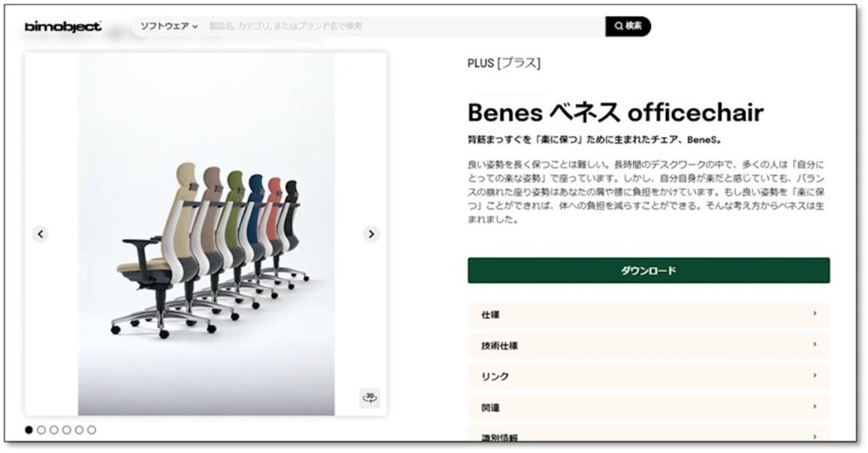Expand the 関連 section
This screenshot has height=453, width=868.
[648, 407]
